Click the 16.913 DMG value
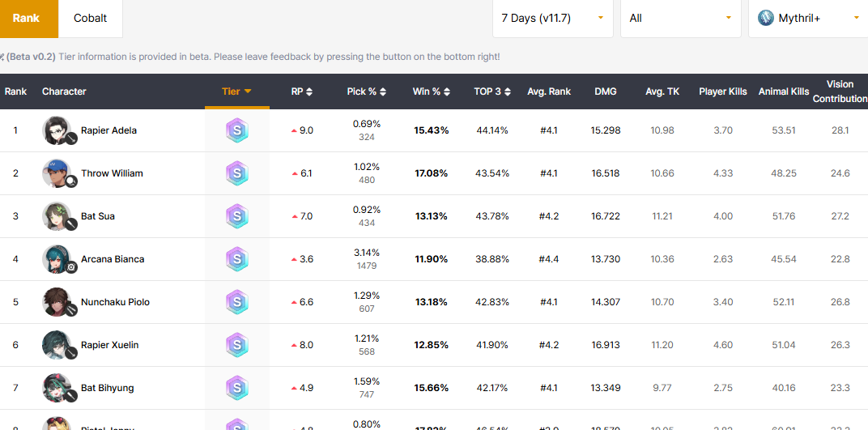The width and height of the screenshot is (868, 430). click(606, 345)
